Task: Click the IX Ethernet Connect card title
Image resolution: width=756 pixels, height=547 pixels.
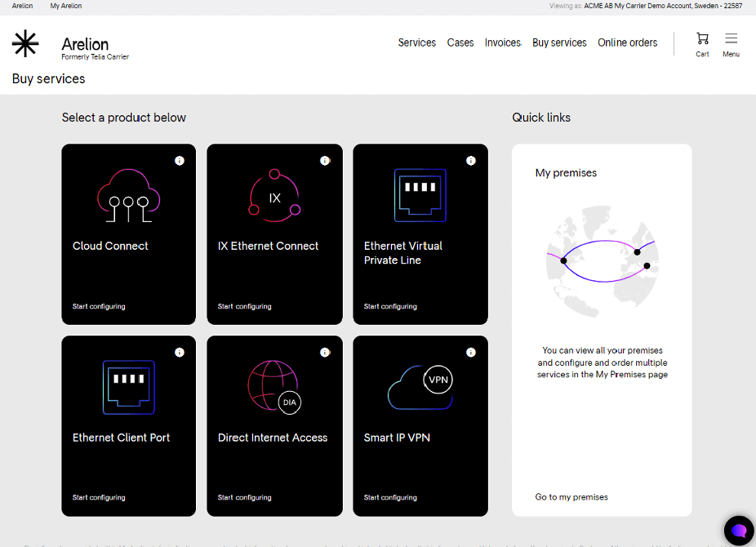Action: pos(268,246)
